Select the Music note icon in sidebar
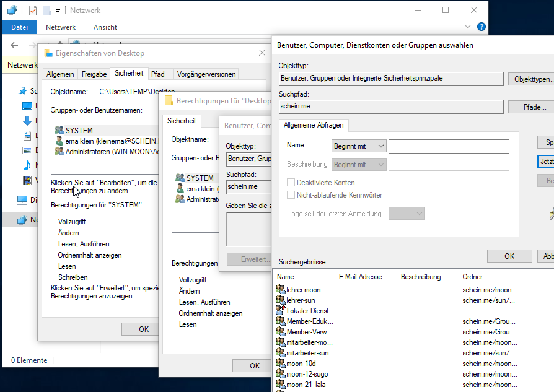 [27, 165]
